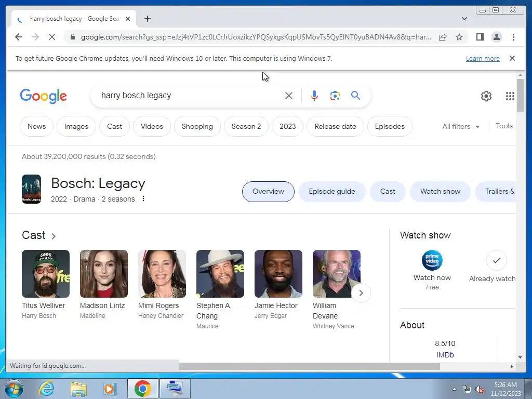Start a voice search with the microphone
This screenshot has width=532, height=399.
(x=314, y=96)
